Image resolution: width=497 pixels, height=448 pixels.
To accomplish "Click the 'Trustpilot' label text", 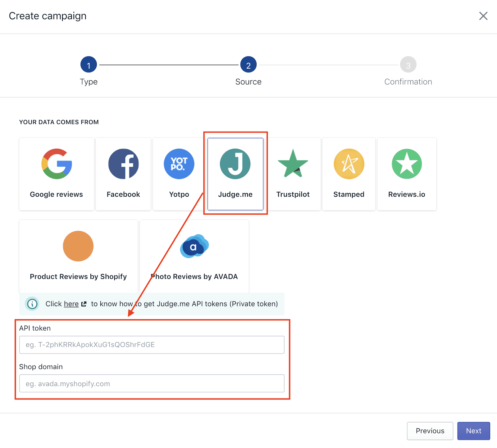I will point(293,194).
